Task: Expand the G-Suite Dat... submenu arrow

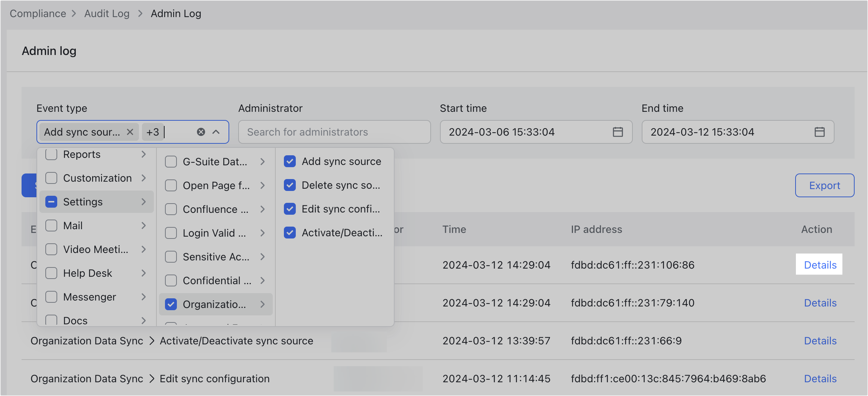Action: pos(263,162)
